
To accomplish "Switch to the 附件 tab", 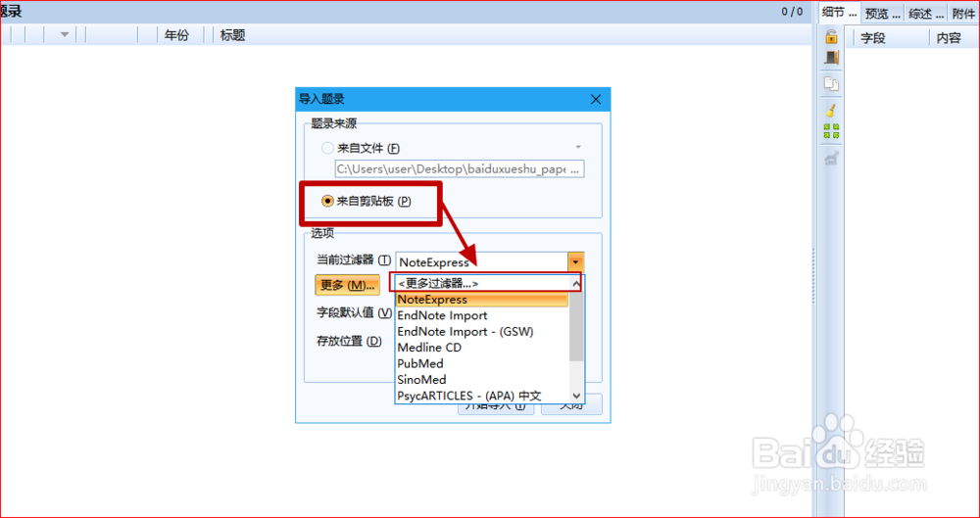I will pos(963,13).
